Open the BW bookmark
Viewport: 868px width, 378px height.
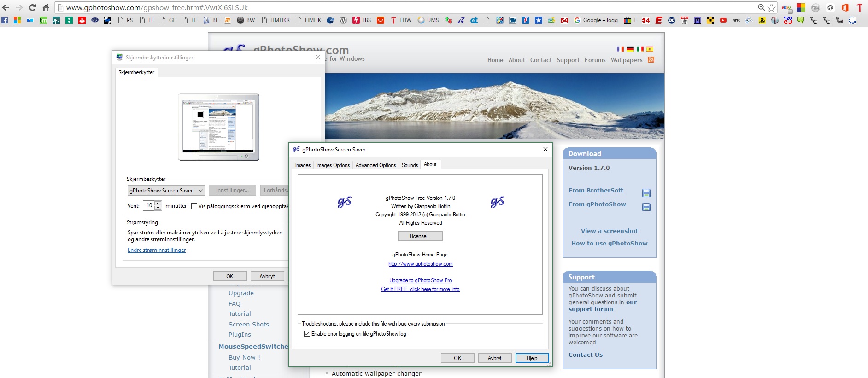(246, 20)
